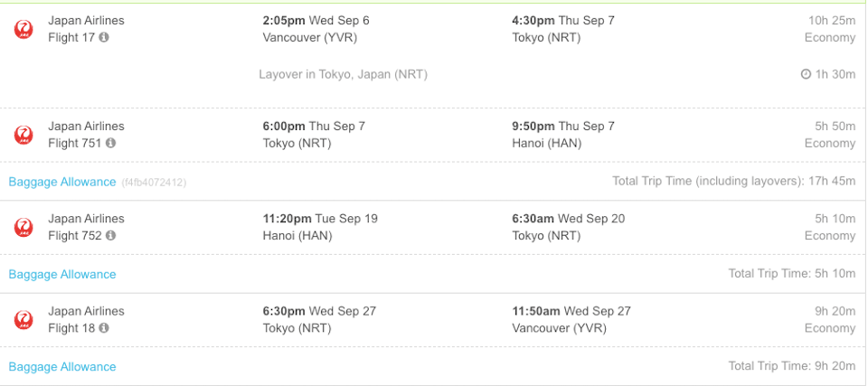
Task: Click the info icon next to Flight 18
Action: click(104, 328)
